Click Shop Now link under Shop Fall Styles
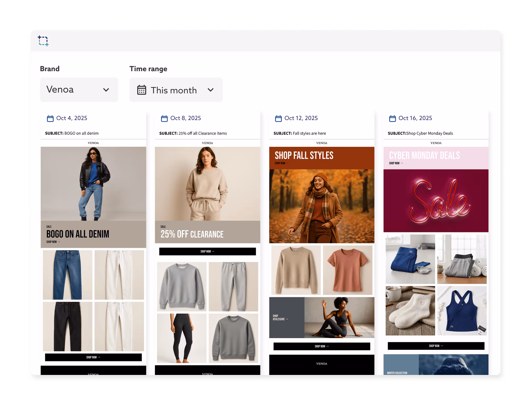 coord(282,163)
